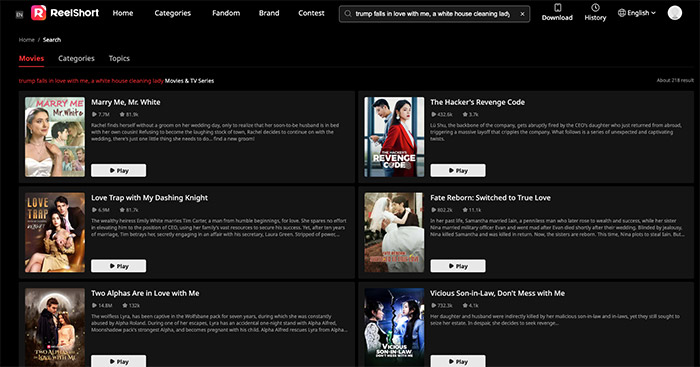Switch to the Topics results tab

119,58
